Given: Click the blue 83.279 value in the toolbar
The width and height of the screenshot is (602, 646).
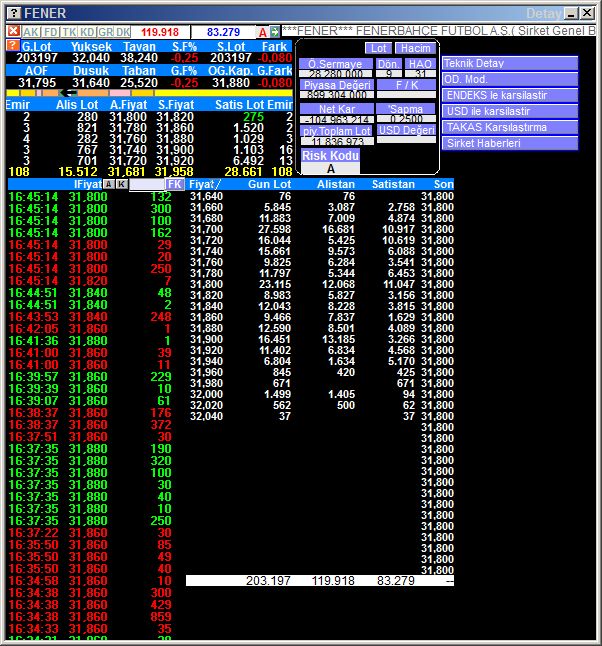Looking at the screenshot, I should coord(223,32).
